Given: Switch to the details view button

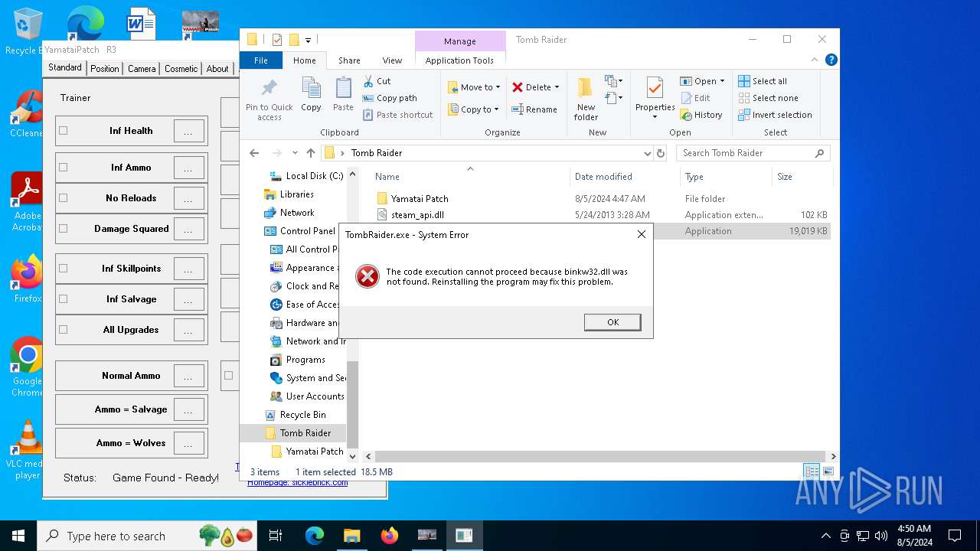Looking at the screenshot, I should pos(812,471).
